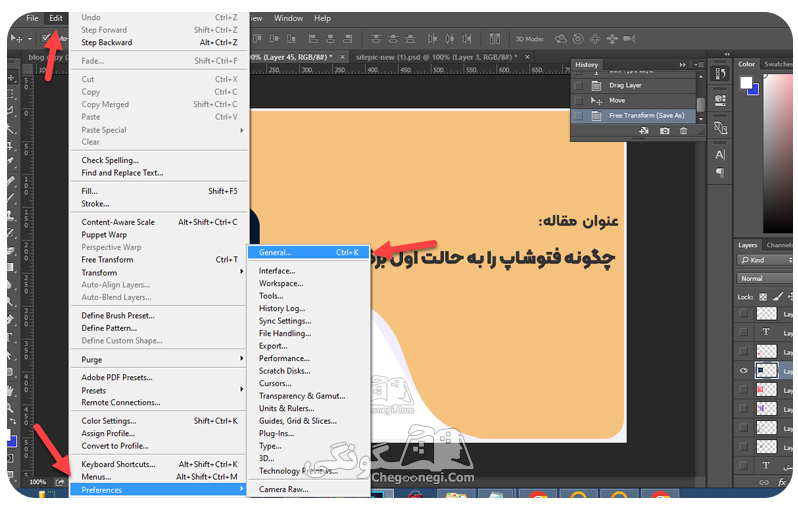Click Align horizontal centers icon

point(330,39)
